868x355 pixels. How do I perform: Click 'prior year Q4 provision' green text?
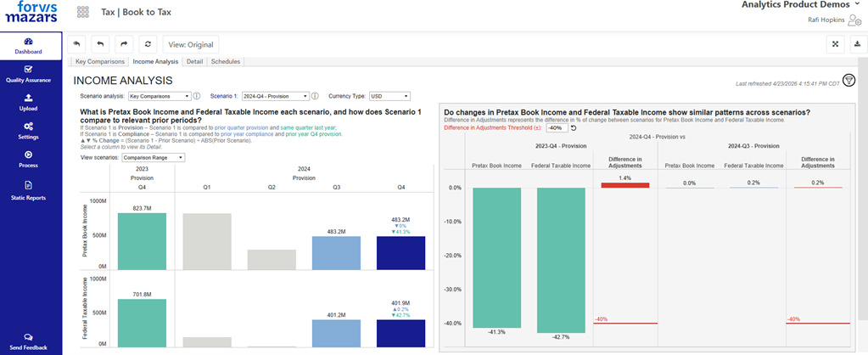pos(314,134)
